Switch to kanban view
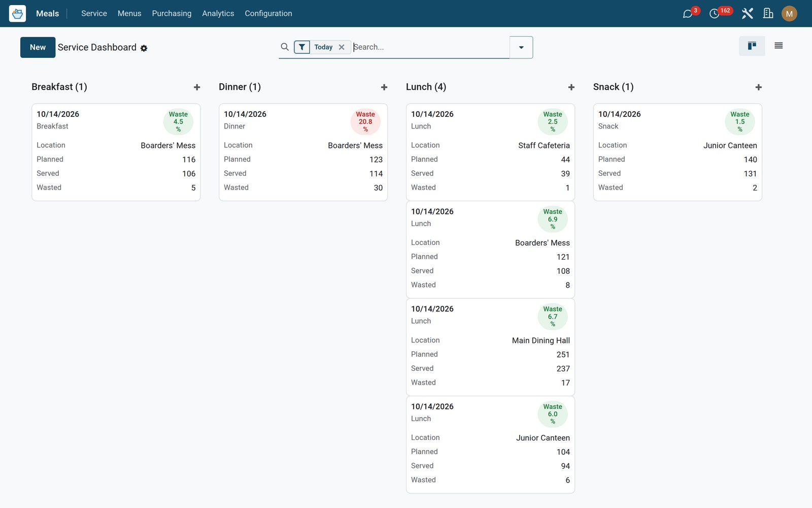 752,46
